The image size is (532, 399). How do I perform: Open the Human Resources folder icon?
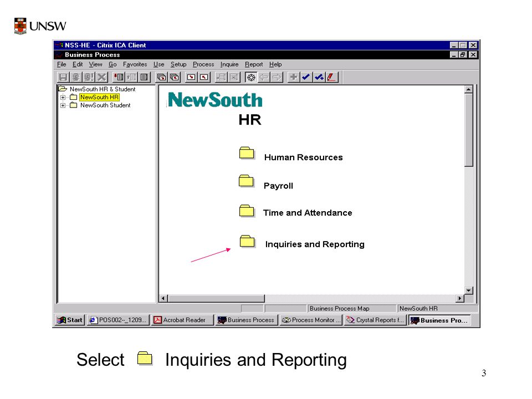click(247, 154)
